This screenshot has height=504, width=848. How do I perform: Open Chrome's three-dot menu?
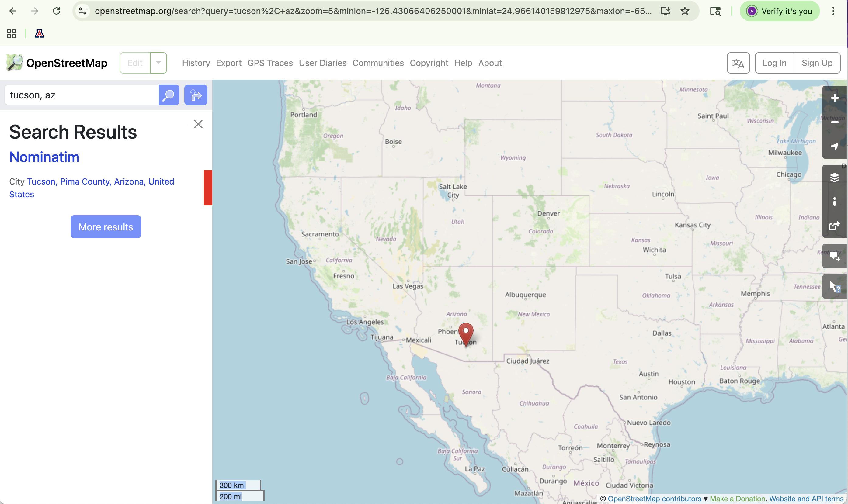833,11
